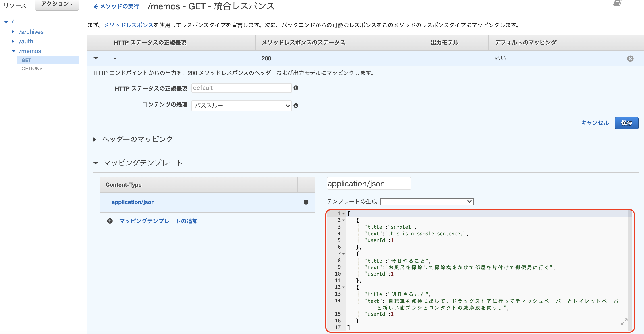Viewport: 644px width, 334px height.
Task: Expand the /auth resource
Action: click(x=13, y=41)
